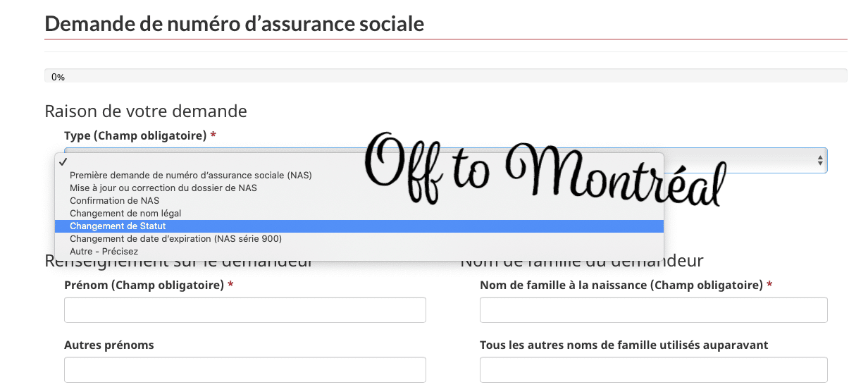Select "Changement de date d'expiration (NAS série 900)"

175,239
